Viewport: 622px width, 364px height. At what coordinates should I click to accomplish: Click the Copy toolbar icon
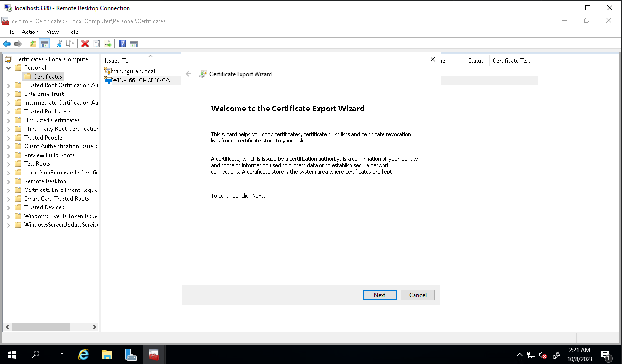(70, 44)
